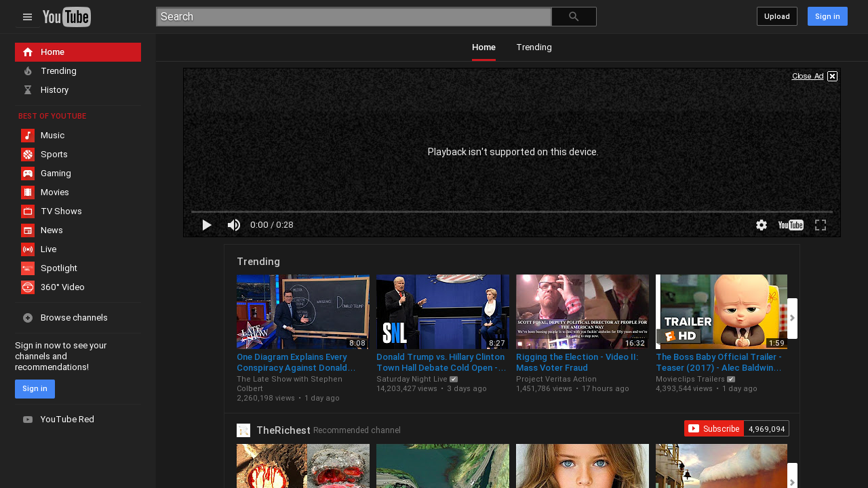
Task: Open Project Veritas Action channel link
Action: click(556, 380)
